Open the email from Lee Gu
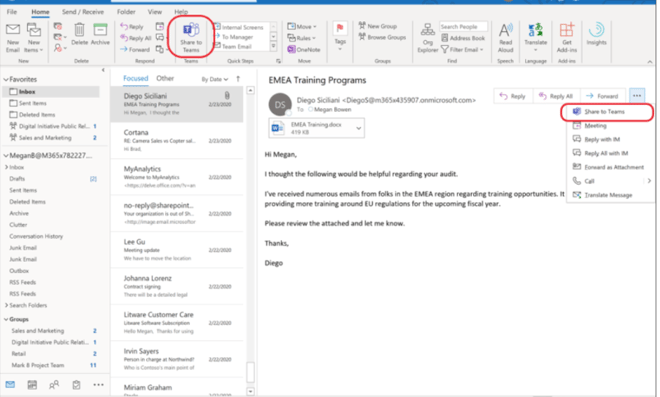 [177, 250]
